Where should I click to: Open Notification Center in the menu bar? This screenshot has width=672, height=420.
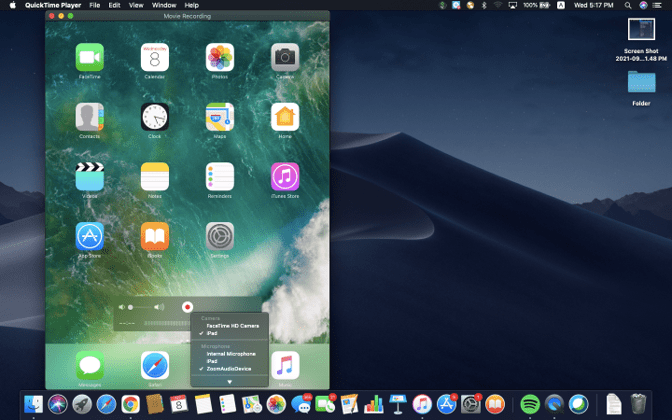657,5
